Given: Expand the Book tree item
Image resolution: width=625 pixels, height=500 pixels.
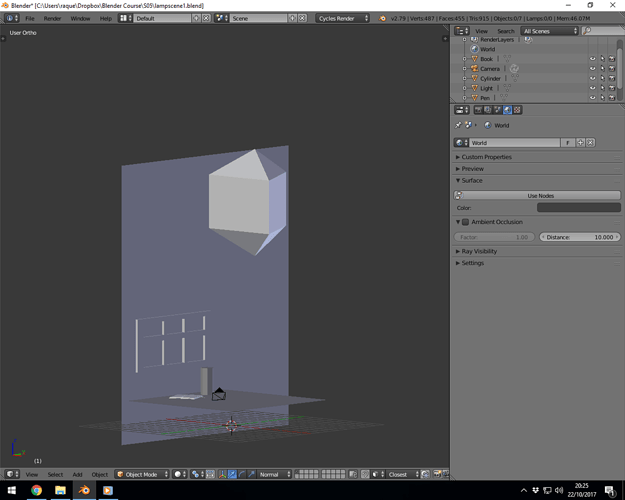Looking at the screenshot, I should pyautogui.click(x=464, y=59).
